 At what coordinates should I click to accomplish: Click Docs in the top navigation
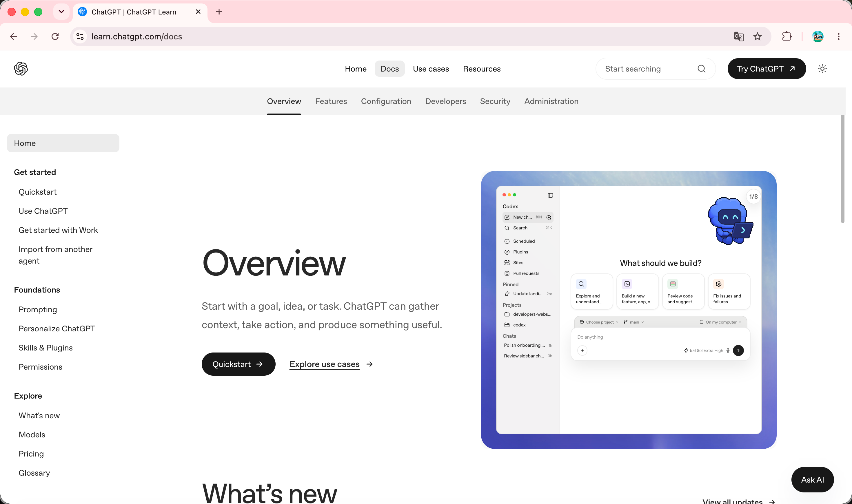390,69
